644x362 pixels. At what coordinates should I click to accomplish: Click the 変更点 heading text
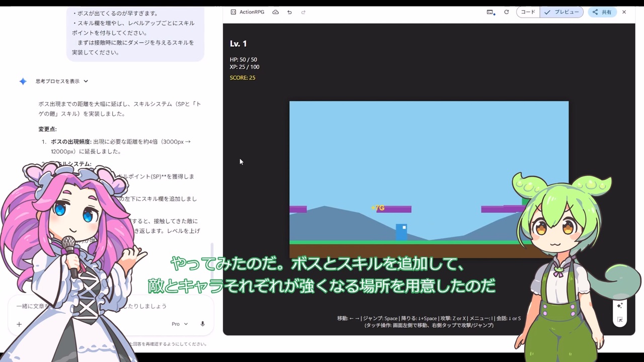tap(47, 129)
